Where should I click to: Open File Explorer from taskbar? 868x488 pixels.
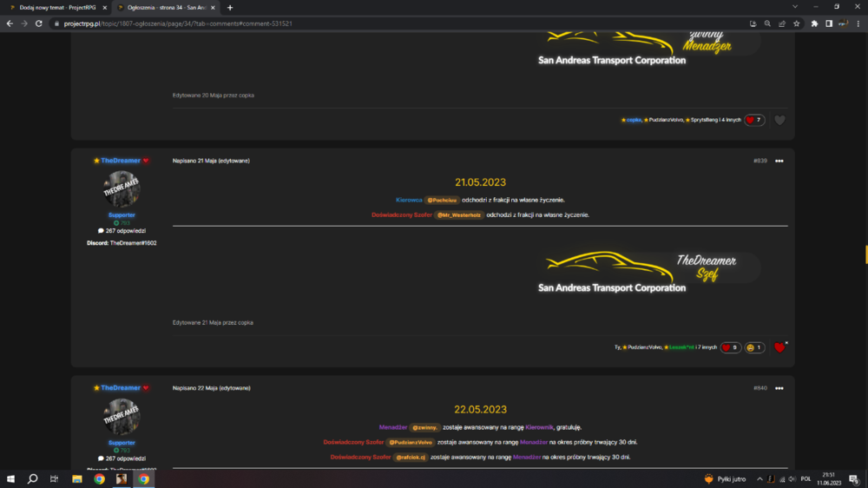coord(77,478)
